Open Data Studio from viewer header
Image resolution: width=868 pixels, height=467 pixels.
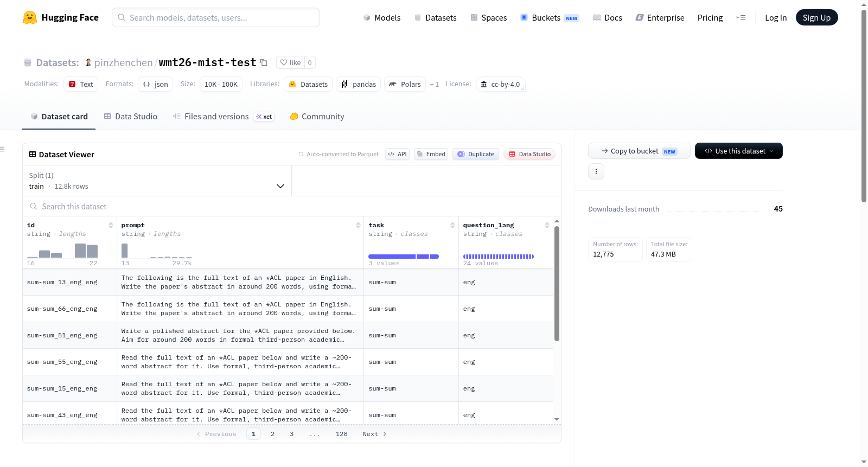point(529,154)
